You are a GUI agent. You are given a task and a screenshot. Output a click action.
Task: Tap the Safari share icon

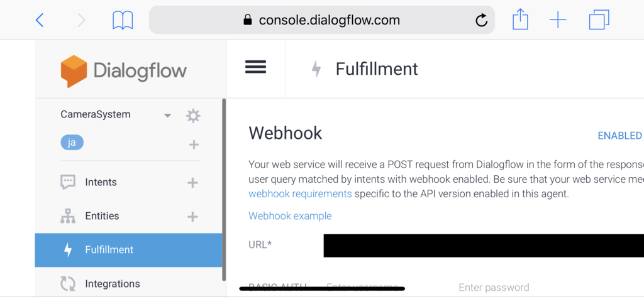coord(520,19)
